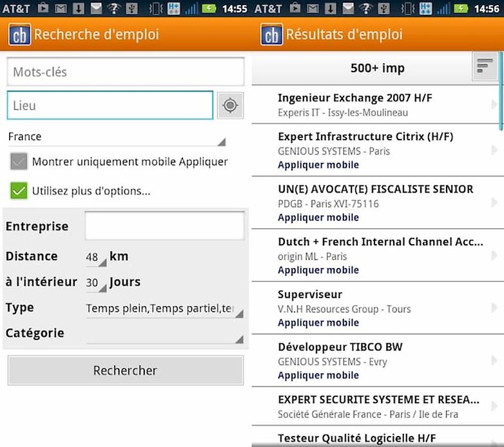504x447 pixels.
Task: Open Dutch + French Internal Channel job
Action: pyautogui.click(x=378, y=255)
